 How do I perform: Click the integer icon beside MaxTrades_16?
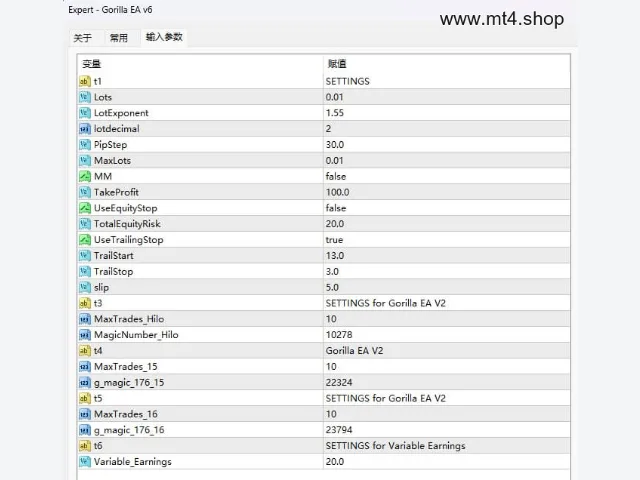click(x=84, y=414)
